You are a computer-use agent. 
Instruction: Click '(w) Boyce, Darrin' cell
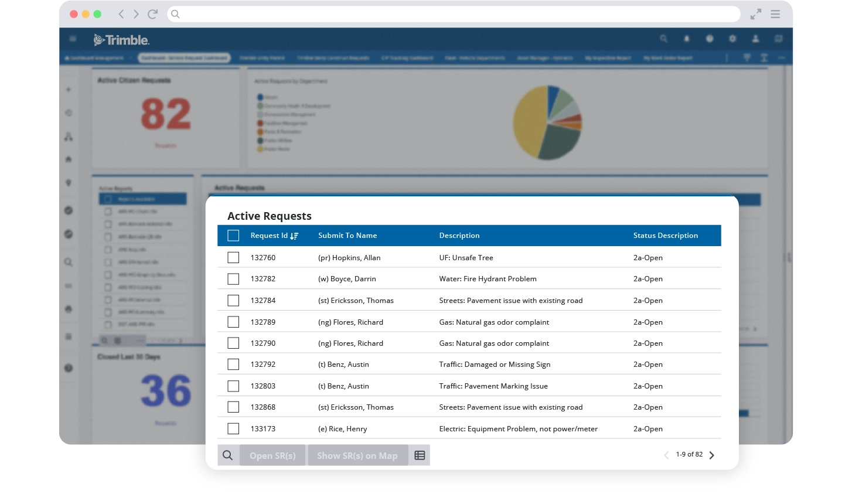[x=347, y=279]
